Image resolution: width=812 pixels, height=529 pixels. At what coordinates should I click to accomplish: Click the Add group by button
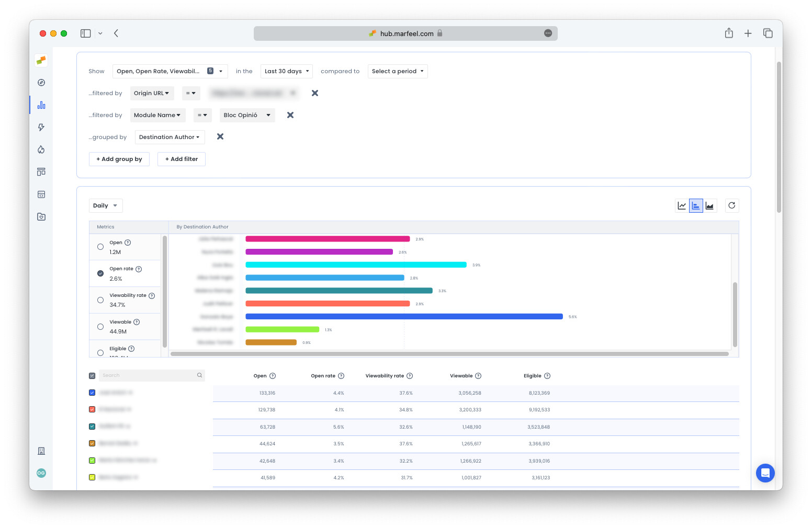119,159
